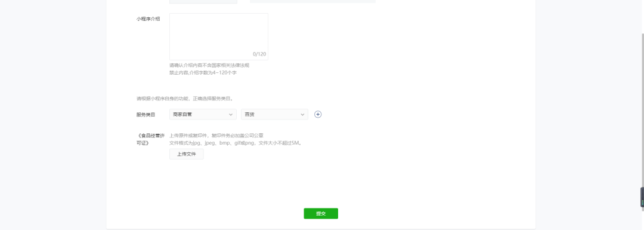Image resolution: width=644 pixels, height=230 pixels.
Task: Click the 文件格式为jpg、jpeg upload hint text
Action: [236, 143]
